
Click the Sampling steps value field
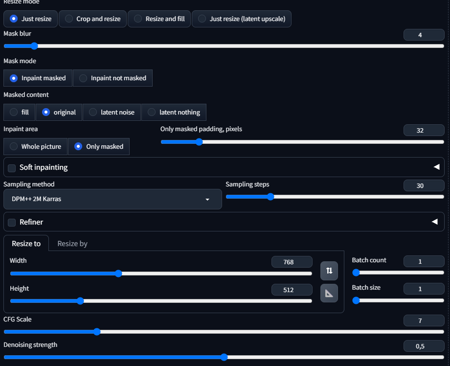[424, 185]
